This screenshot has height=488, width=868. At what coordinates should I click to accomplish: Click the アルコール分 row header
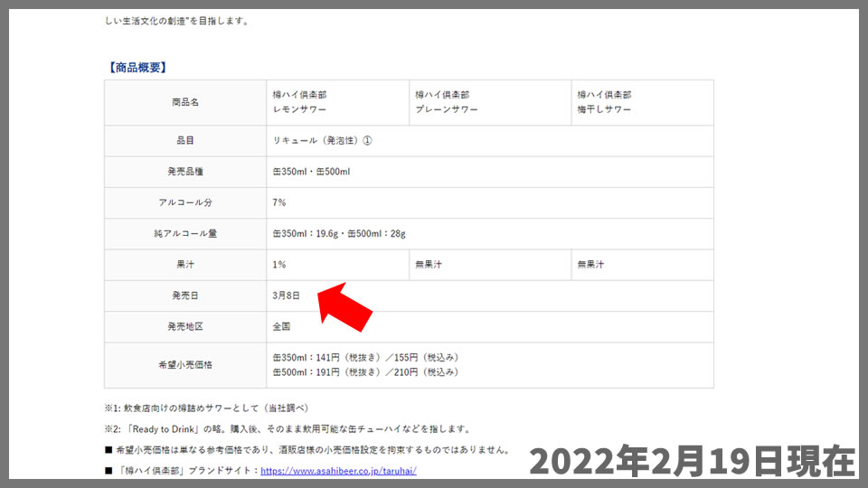point(185,202)
